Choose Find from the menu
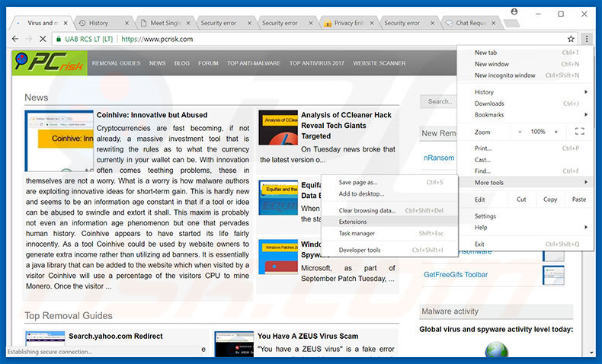 point(526,171)
